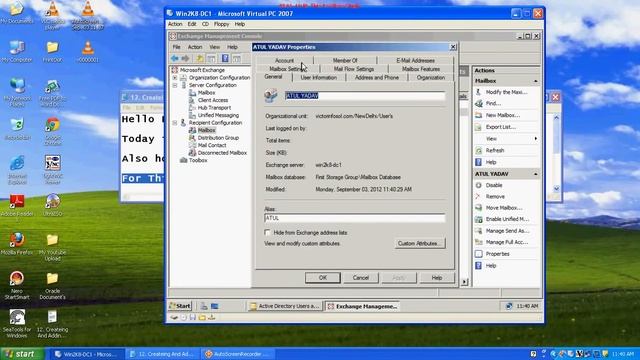
Task: Click Move Mailbox action
Action: (x=503, y=208)
